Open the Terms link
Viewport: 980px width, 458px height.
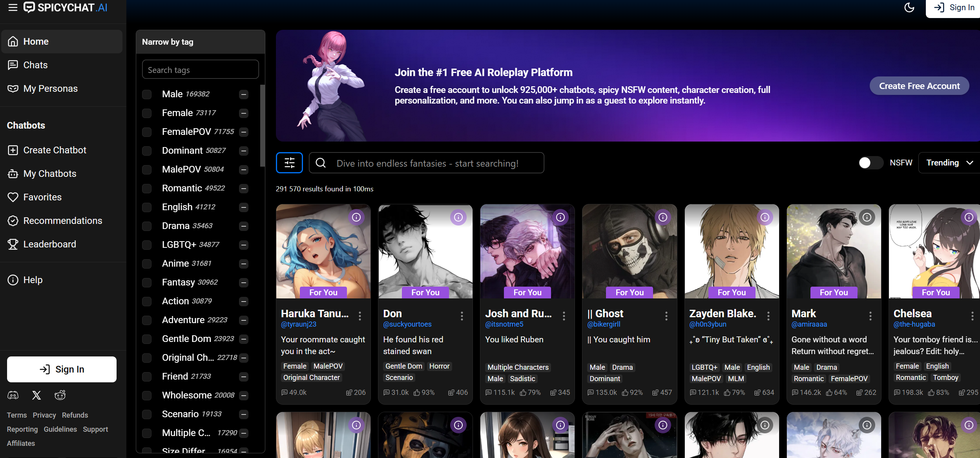pyautogui.click(x=17, y=415)
